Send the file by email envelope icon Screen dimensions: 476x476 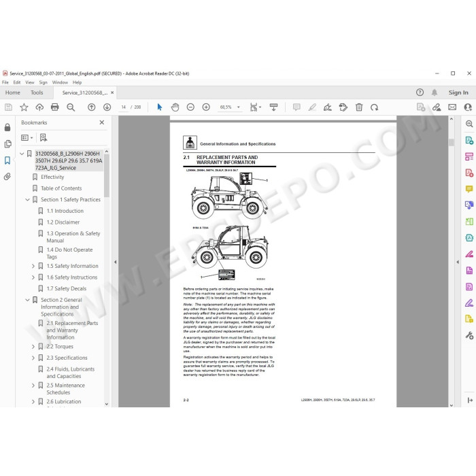pos(452,107)
